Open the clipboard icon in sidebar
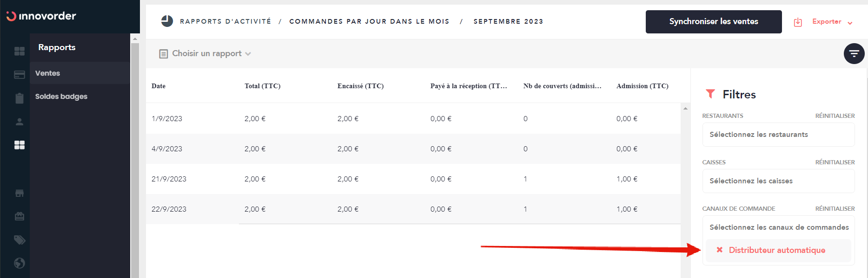The height and width of the screenshot is (278, 868). click(20, 98)
